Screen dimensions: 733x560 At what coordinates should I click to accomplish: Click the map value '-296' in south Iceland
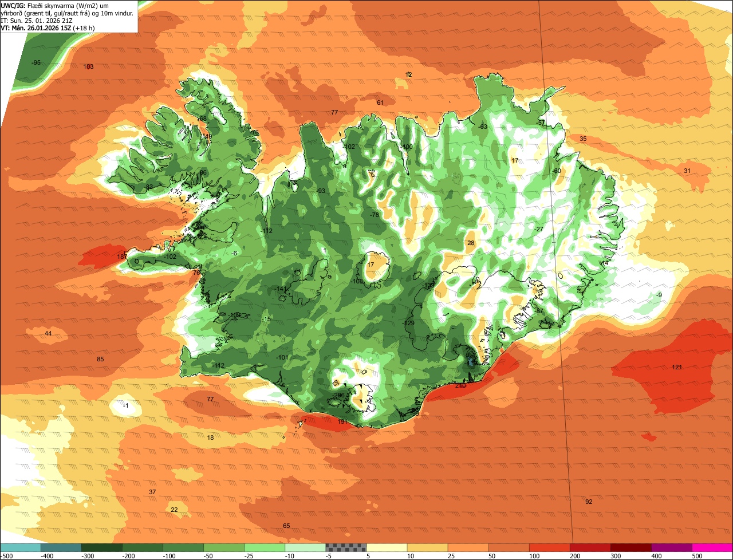[338, 396]
